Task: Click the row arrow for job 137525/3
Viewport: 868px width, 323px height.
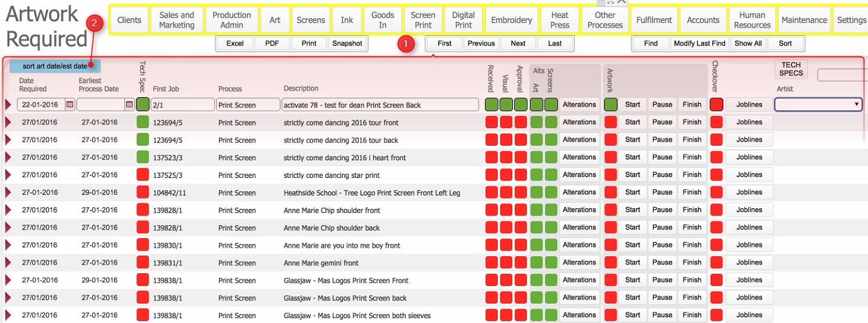Action: click(8, 175)
